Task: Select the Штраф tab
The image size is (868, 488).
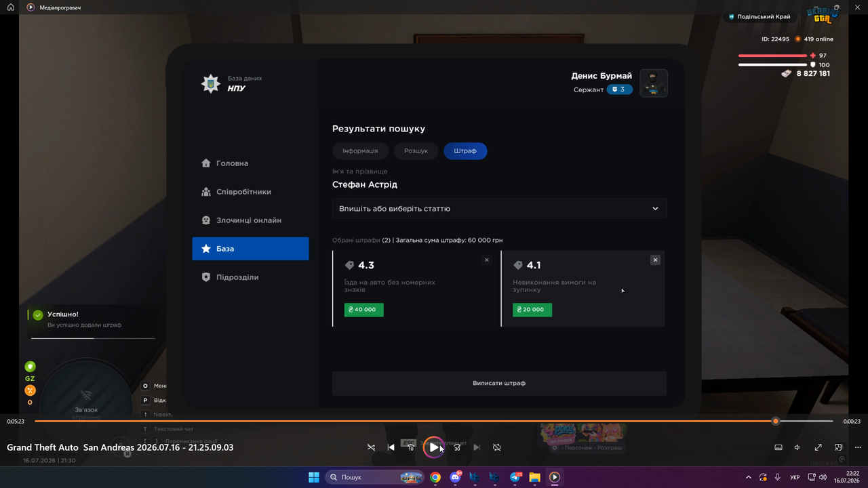Action: coord(465,150)
